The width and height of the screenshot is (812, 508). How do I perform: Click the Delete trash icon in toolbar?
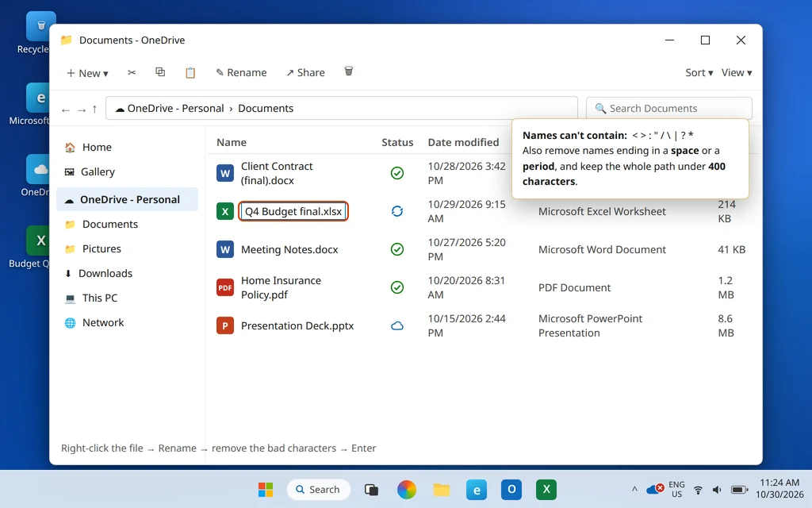(349, 71)
